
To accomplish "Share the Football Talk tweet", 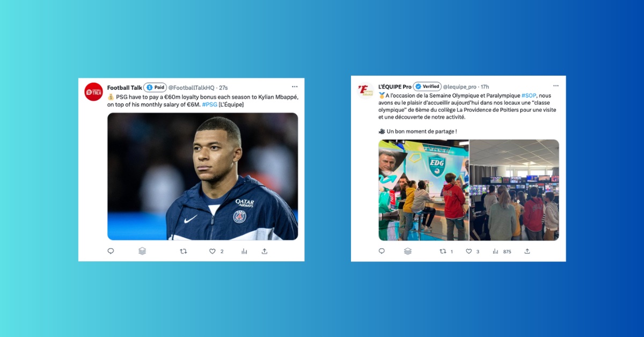I will 265,251.
